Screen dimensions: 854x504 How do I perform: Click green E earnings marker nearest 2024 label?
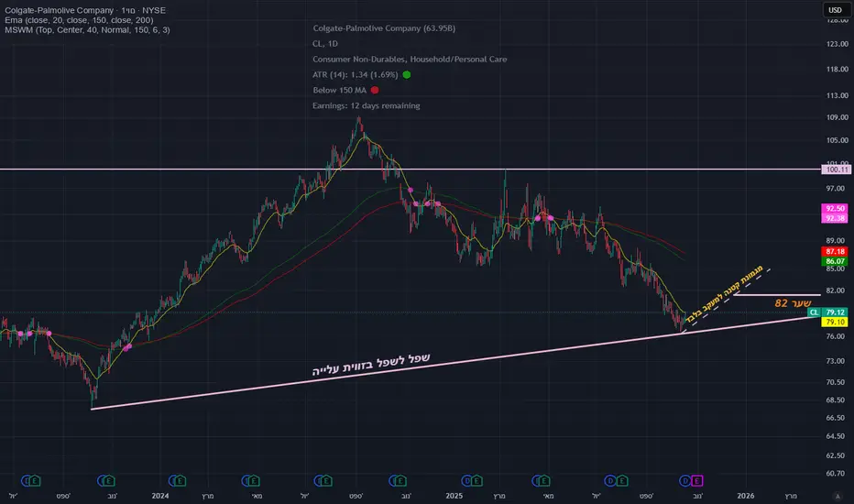point(180,480)
